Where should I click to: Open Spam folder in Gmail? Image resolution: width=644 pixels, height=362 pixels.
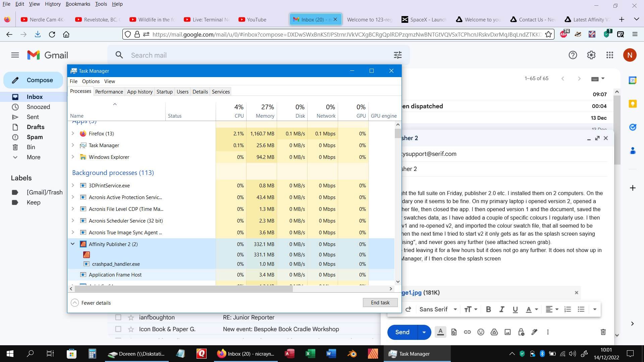(35, 137)
